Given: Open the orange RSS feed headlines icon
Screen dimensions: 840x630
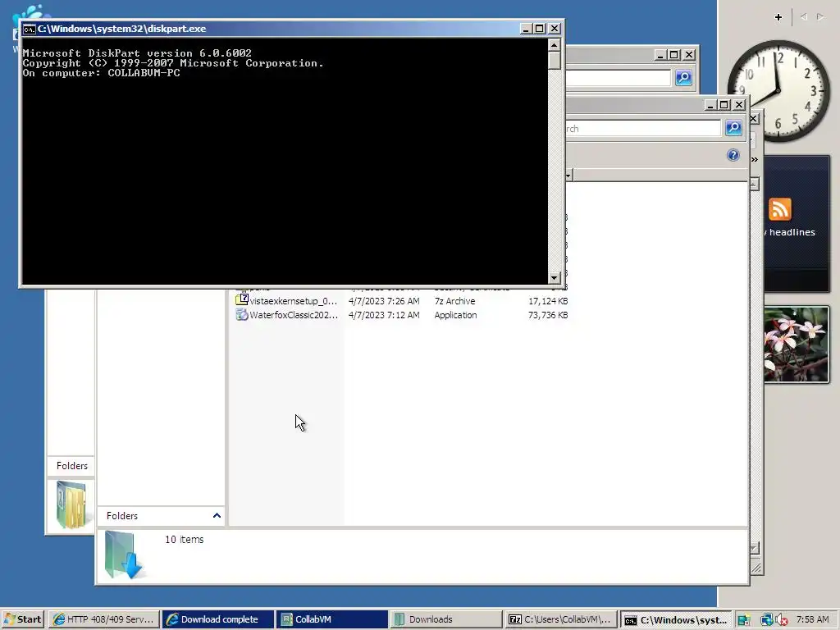Looking at the screenshot, I should (x=779, y=209).
